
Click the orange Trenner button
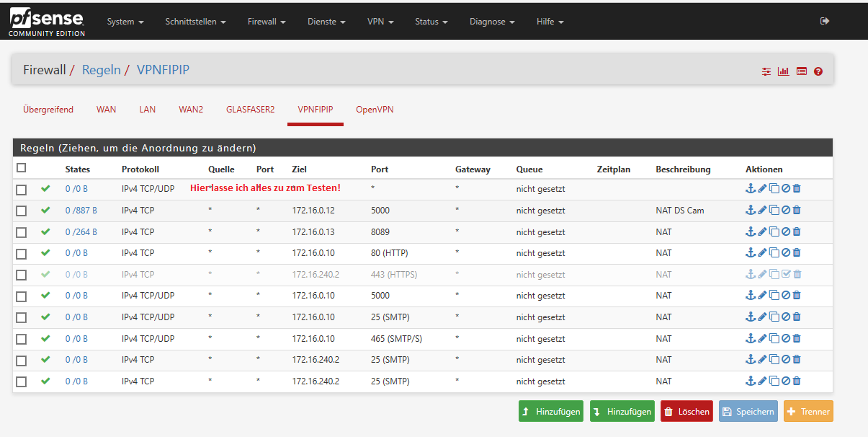pyautogui.click(x=808, y=412)
